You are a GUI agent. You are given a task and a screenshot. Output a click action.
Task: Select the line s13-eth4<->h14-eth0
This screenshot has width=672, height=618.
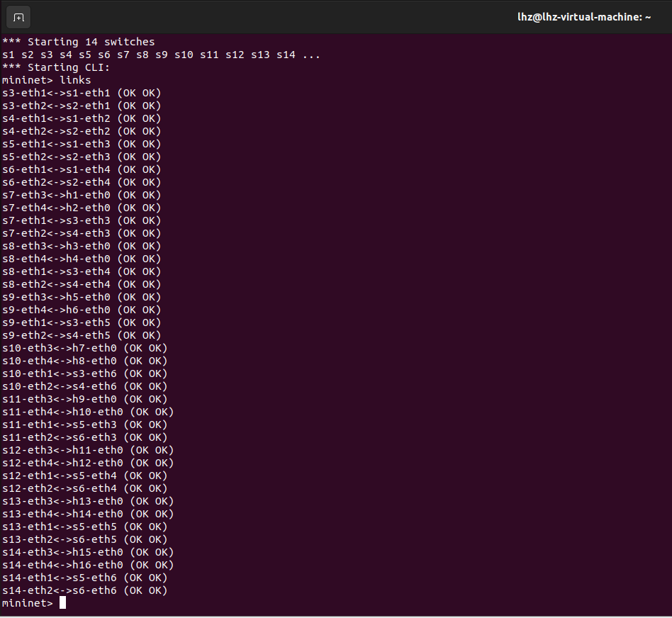pos(88,514)
